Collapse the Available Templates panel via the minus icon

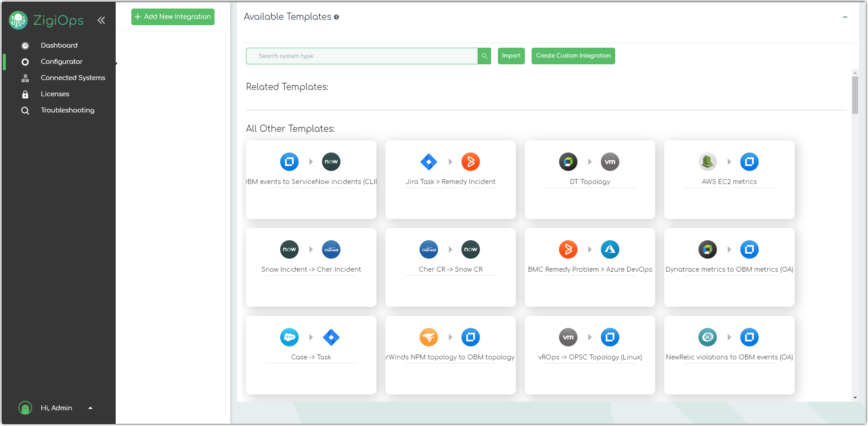pos(845,17)
